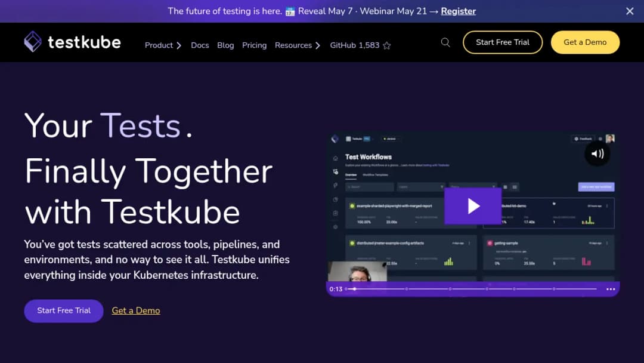Toggle the video sound speaker button
Viewport: 644px width, 363px height.
597,154
